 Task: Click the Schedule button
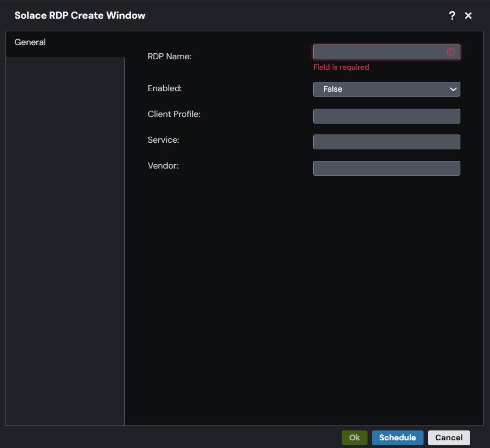(397, 438)
